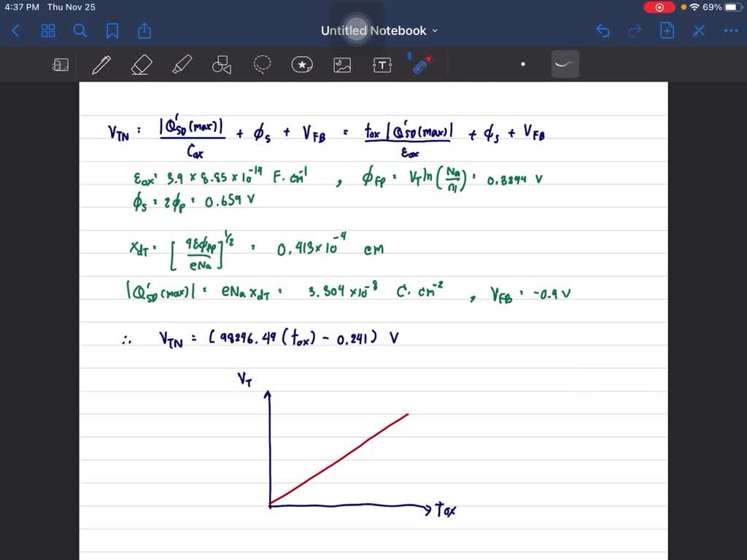Open search within the notebook
The image size is (747, 560).
point(80,31)
